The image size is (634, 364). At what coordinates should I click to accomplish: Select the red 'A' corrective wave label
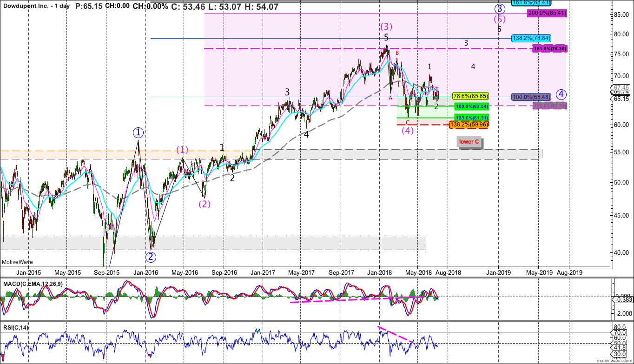390,98
